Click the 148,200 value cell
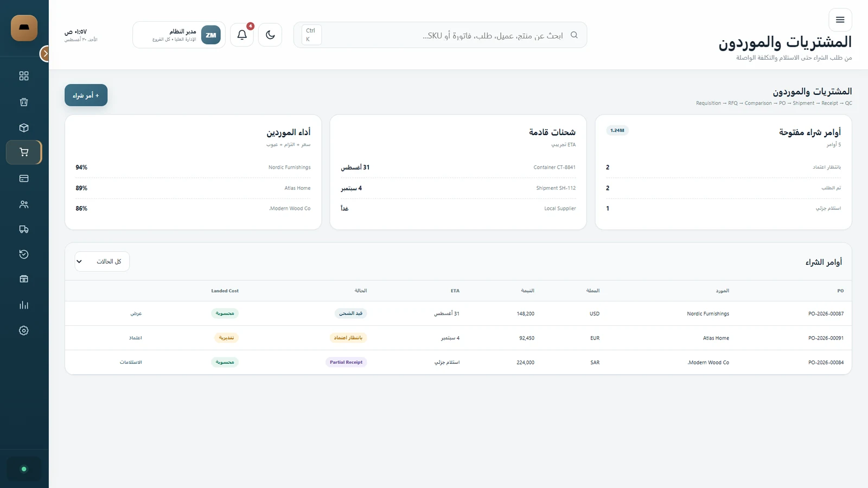The image size is (868, 488). pos(526,313)
